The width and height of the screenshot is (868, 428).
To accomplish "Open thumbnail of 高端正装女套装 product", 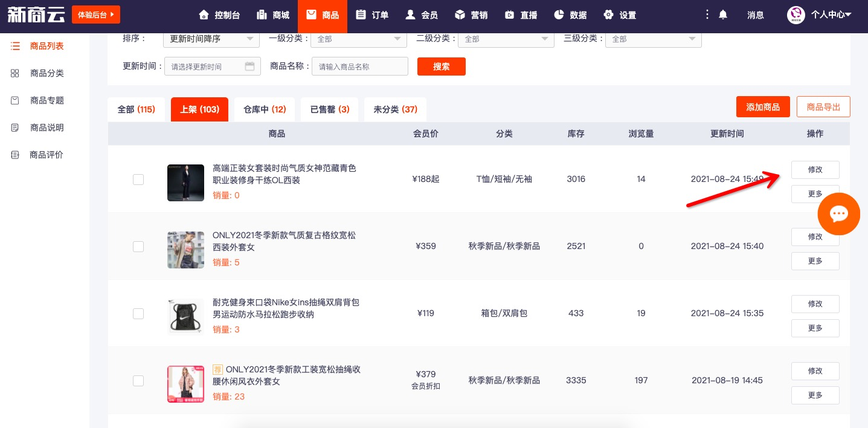I will point(185,183).
